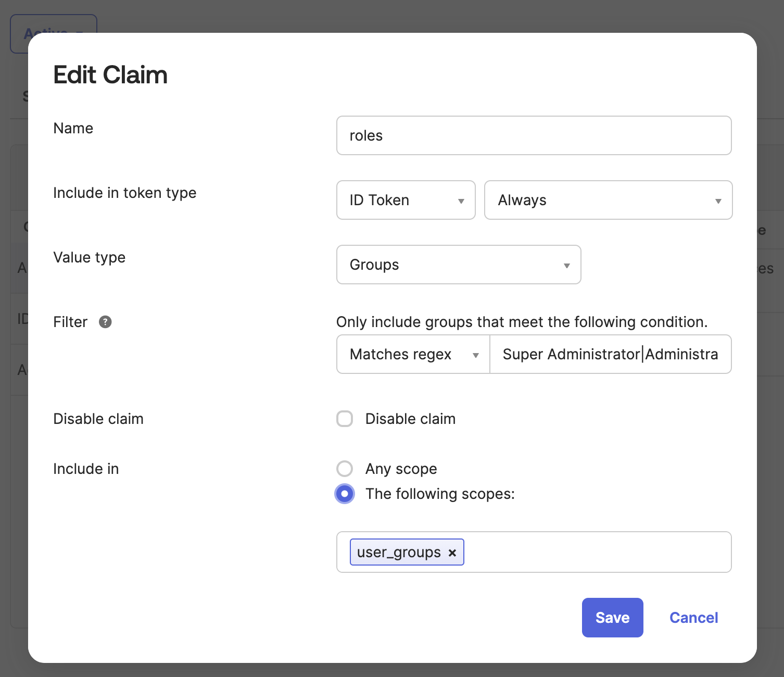Click the Edit Claim dialog title
The width and height of the screenshot is (784, 677).
[x=110, y=75]
